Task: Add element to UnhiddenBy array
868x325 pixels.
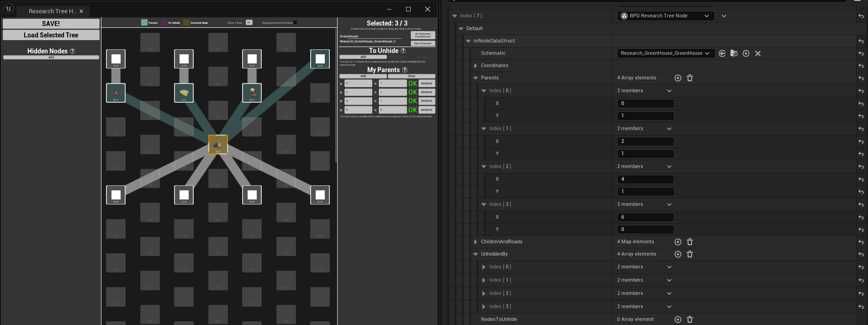Action: coord(678,254)
